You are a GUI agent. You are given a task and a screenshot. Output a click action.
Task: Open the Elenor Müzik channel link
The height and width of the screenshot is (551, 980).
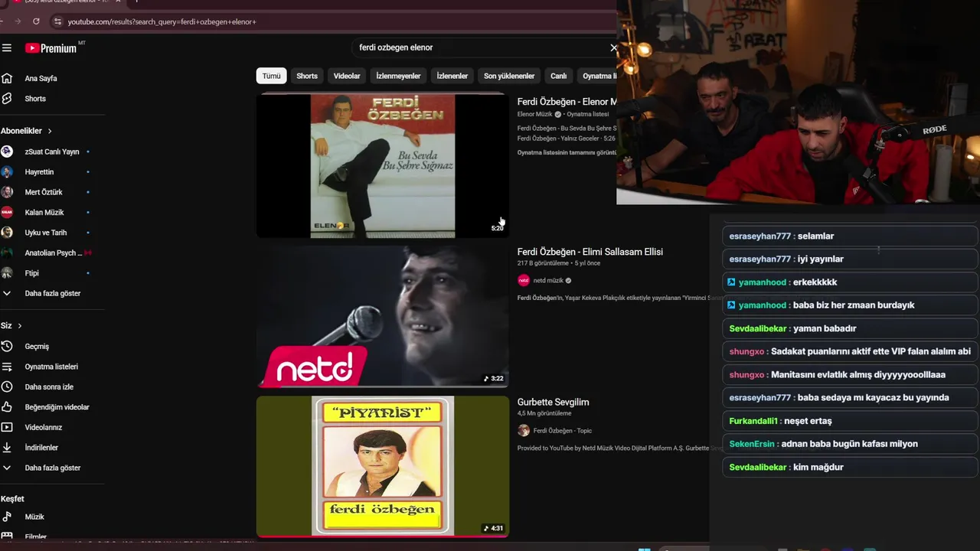click(535, 114)
